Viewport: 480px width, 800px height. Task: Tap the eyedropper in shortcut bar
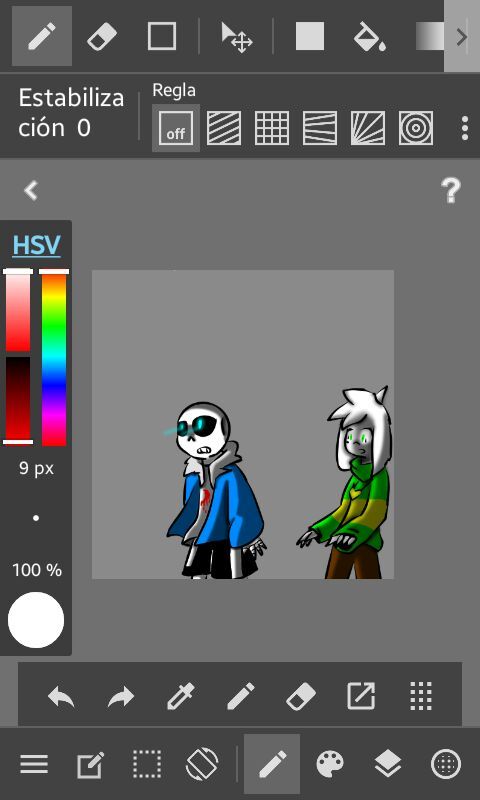(x=181, y=696)
